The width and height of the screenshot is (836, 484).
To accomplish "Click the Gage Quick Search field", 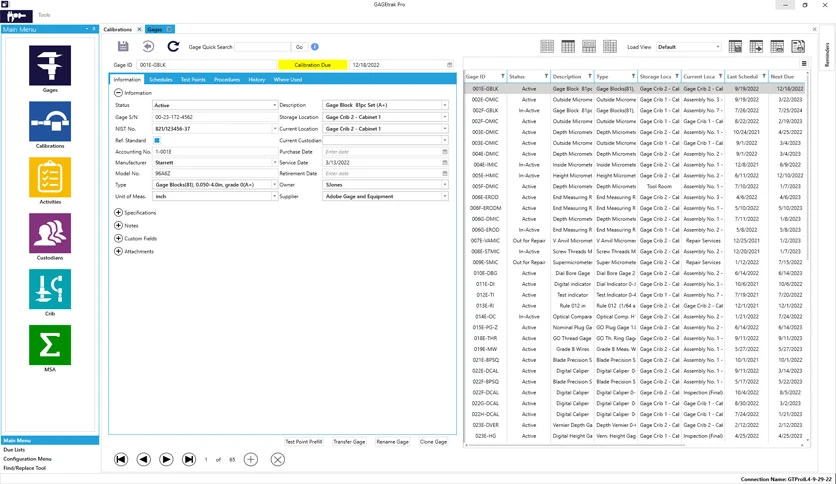I will click(x=262, y=47).
